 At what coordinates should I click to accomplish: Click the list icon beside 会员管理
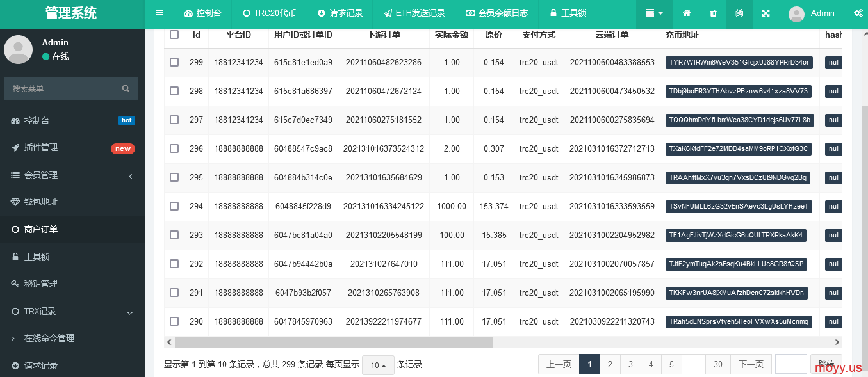click(16, 175)
